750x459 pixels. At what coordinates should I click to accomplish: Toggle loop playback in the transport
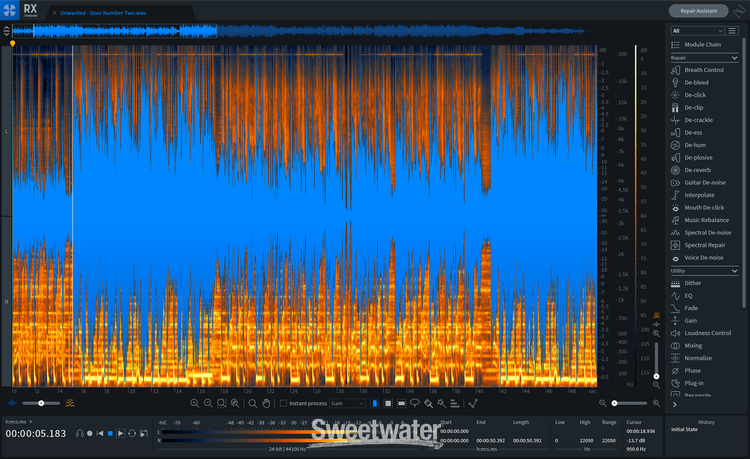click(x=131, y=433)
